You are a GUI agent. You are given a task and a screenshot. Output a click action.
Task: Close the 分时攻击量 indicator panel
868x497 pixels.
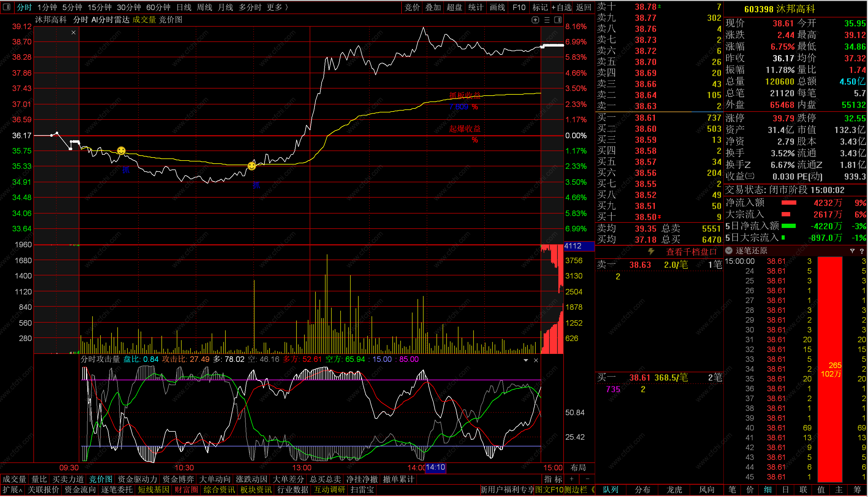pos(536,360)
